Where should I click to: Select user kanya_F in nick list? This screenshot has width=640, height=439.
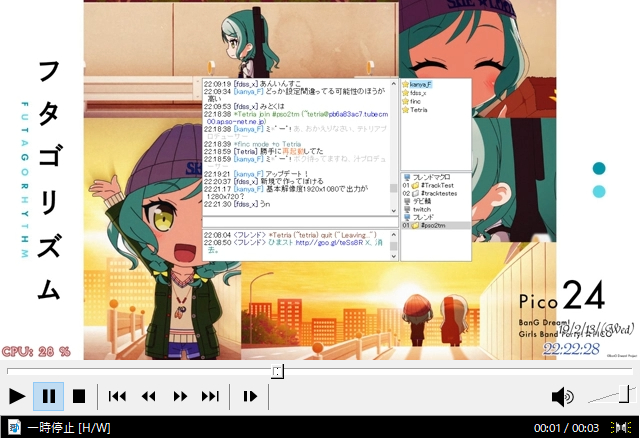coord(421,84)
